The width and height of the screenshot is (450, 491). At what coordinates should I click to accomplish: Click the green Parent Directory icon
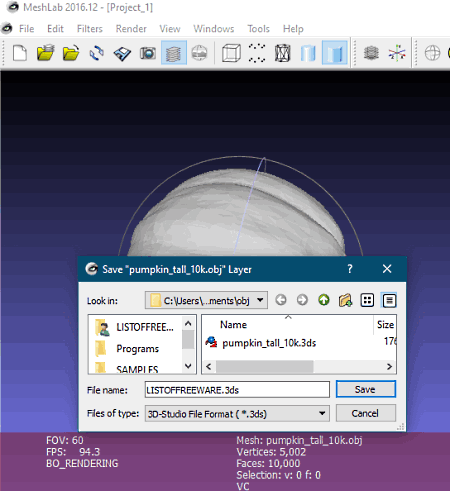[324, 300]
